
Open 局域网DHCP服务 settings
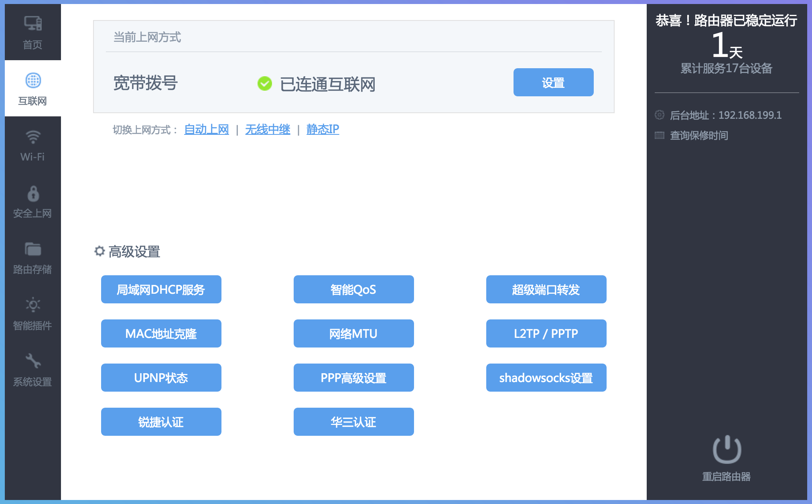point(161,289)
